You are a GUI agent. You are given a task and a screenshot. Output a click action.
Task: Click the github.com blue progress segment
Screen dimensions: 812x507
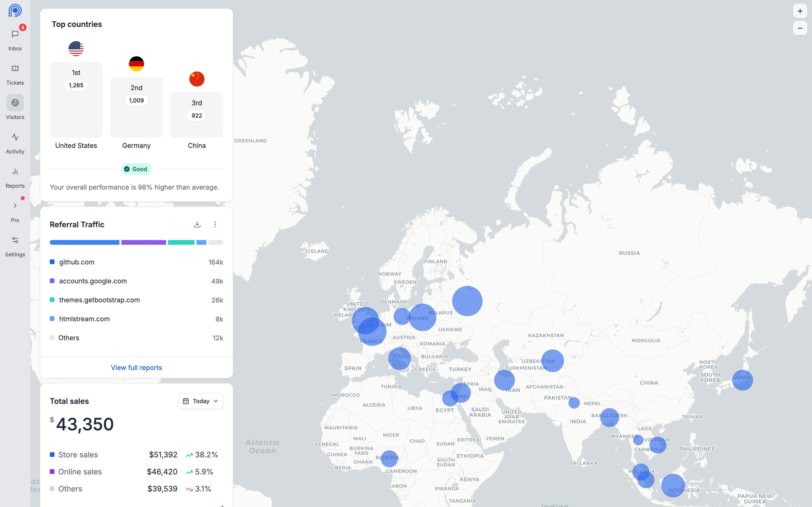pyautogui.click(x=85, y=243)
